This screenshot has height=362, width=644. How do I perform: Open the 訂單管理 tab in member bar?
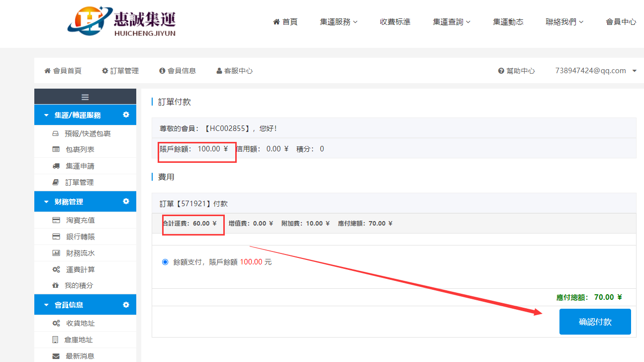point(120,71)
